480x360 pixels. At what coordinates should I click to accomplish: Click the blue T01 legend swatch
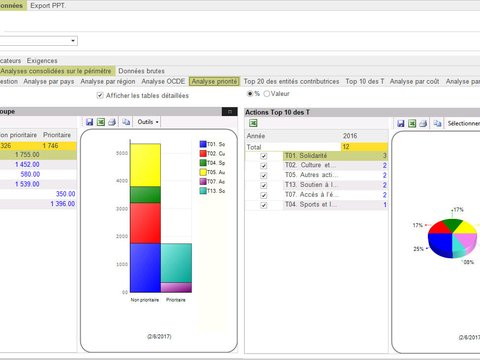click(x=203, y=144)
